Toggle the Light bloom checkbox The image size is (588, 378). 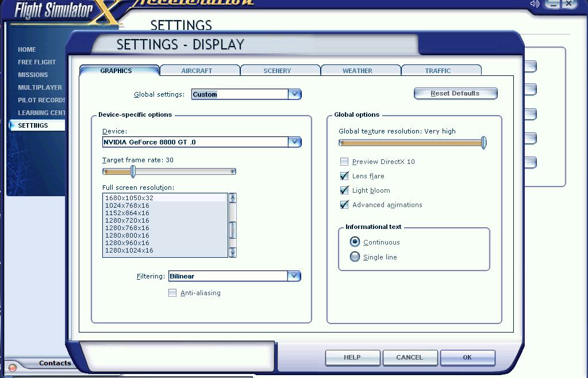[x=344, y=190]
